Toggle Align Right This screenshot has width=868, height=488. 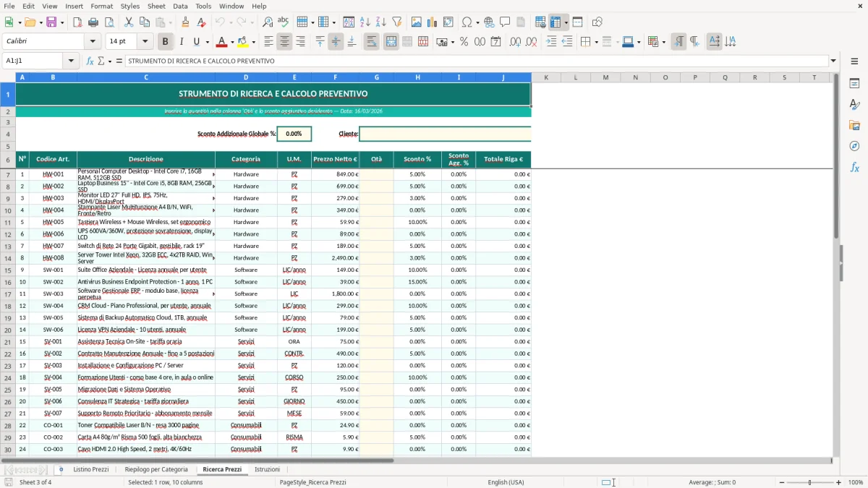(x=300, y=42)
